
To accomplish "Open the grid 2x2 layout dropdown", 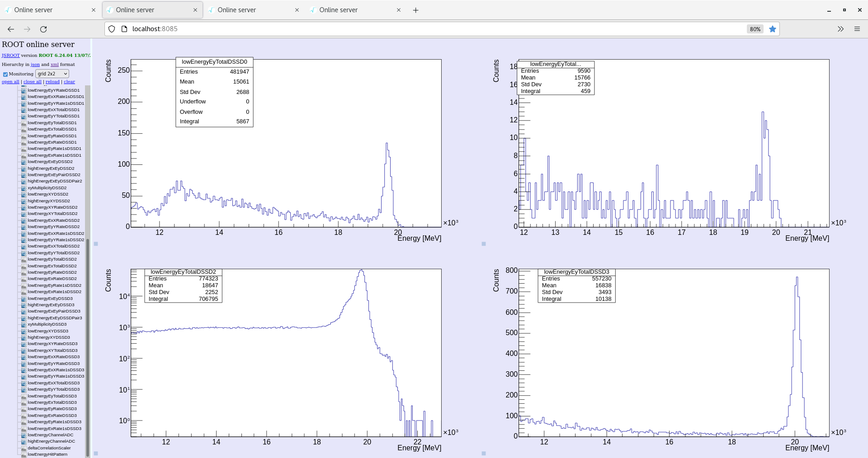I will 52,74.
